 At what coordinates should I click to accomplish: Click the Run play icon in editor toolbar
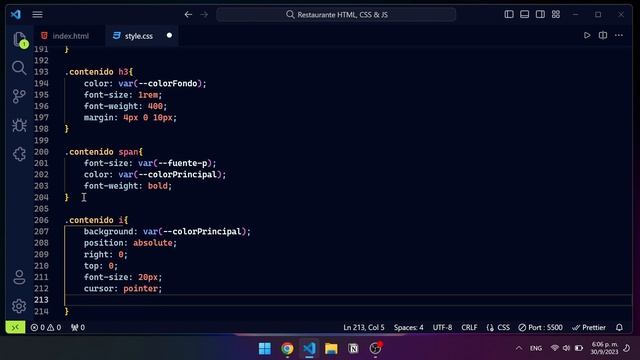[587, 36]
